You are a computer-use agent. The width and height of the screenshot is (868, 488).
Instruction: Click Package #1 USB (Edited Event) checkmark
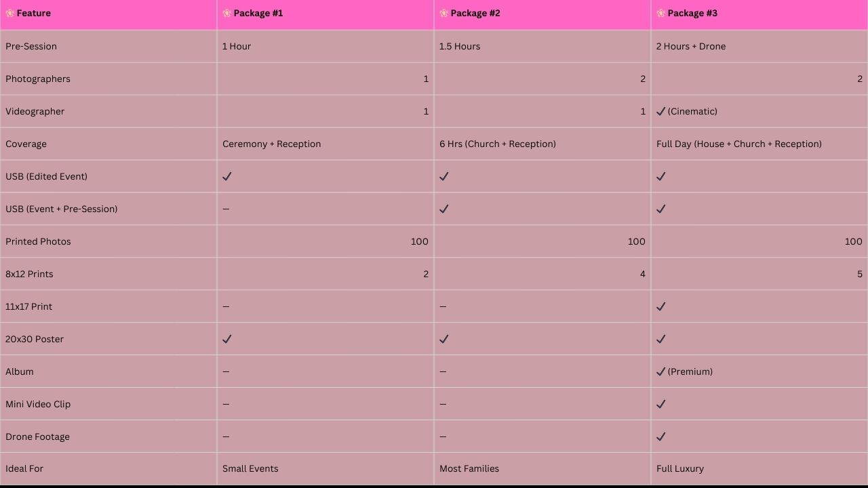227,176
